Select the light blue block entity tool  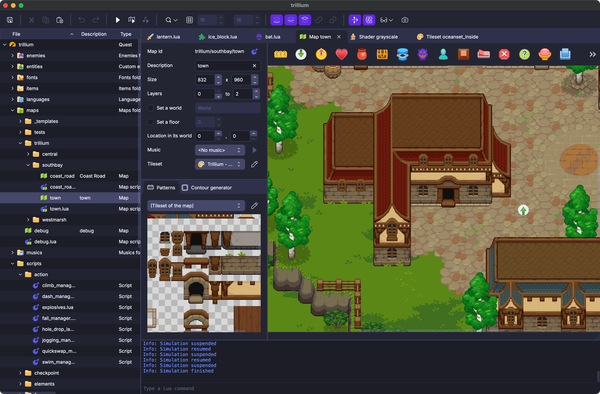click(x=565, y=54)
